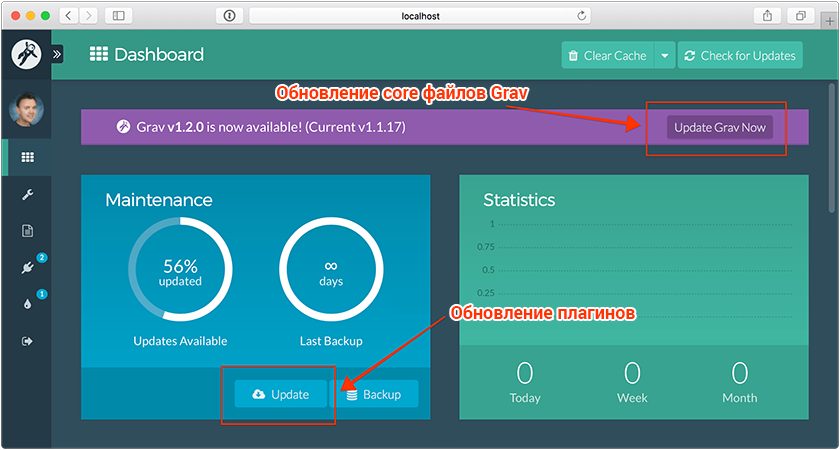This screenshot has width=840, height=450.
Task: Click the 56% updated progress circle
Action: point(180,269)
